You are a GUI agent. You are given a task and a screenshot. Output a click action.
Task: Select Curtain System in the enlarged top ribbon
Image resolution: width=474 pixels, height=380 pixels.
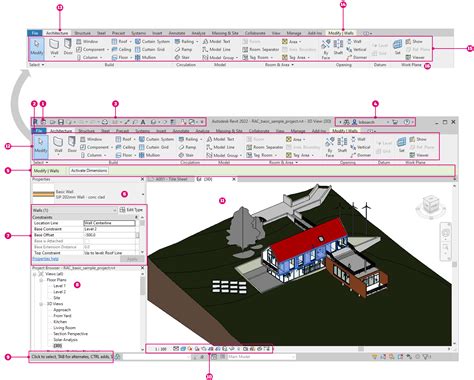click(152, 41)
